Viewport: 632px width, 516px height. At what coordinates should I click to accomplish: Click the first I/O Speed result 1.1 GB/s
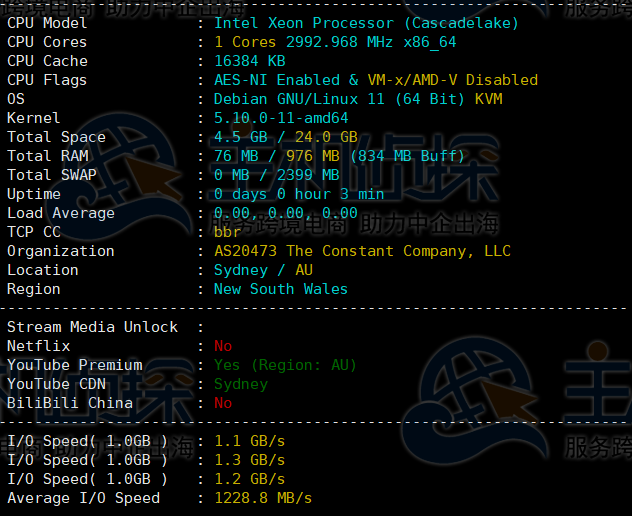tap(249, 441)
